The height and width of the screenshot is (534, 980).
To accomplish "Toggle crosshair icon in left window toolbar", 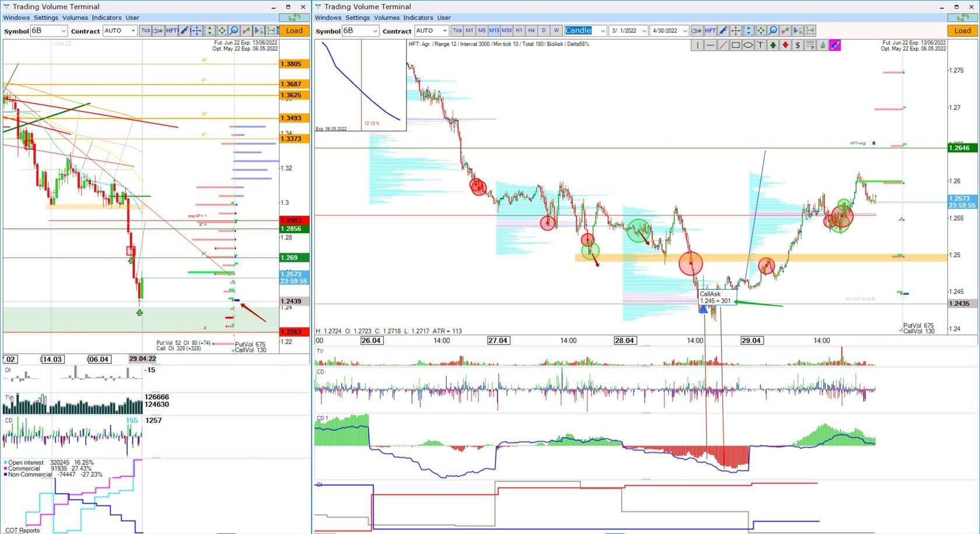I will tap(197, 30).
